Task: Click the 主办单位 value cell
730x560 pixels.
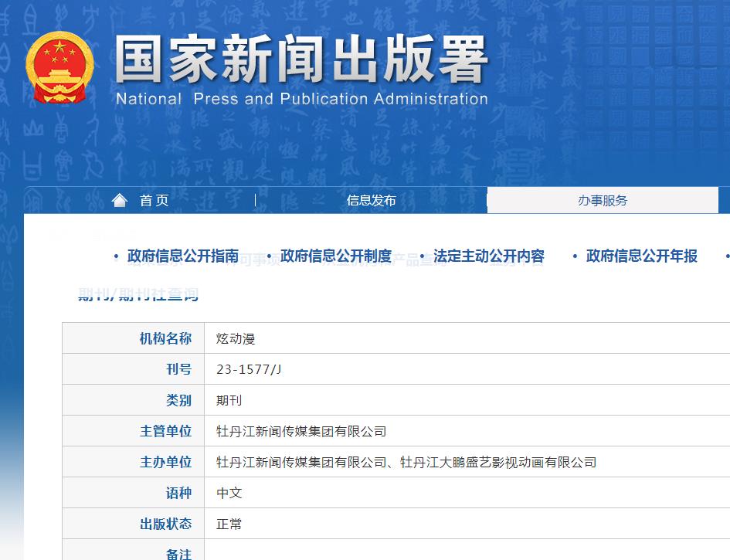Action: click(x=407, y=461)
